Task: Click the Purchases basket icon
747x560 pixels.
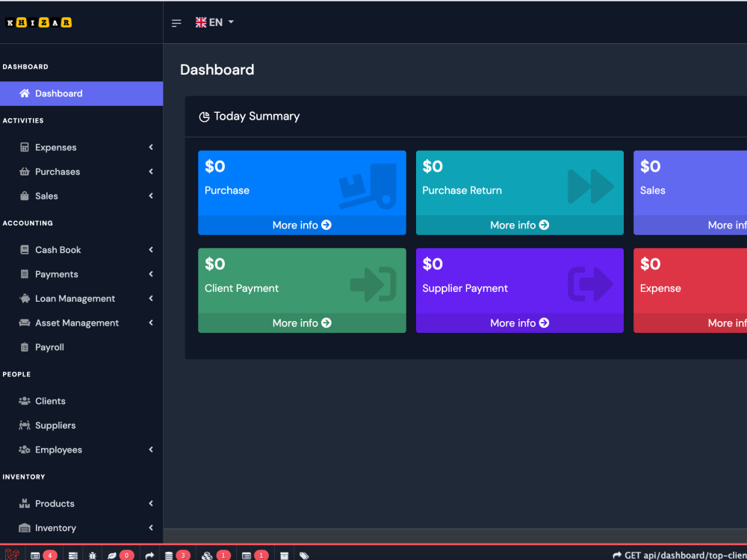Action: tap(25, 172)
